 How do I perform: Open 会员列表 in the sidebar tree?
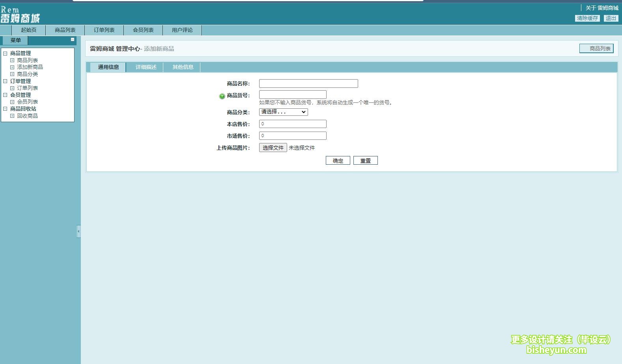(x=28, y=102)
